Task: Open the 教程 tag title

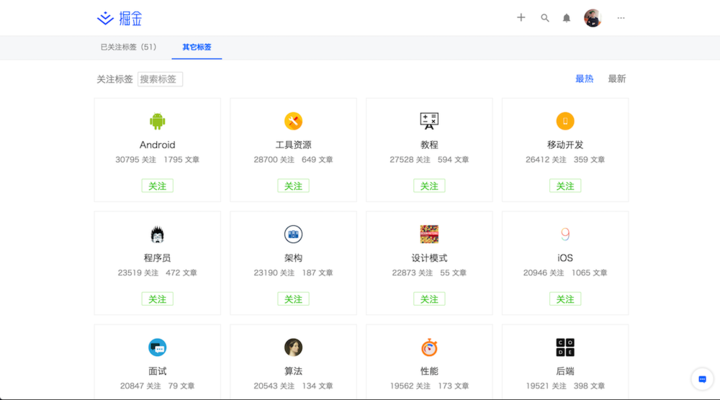Action: tap(429, 145)
